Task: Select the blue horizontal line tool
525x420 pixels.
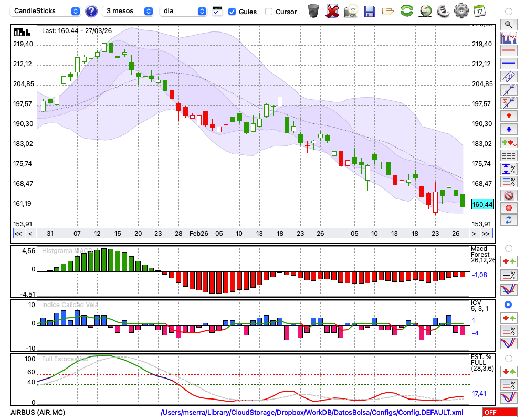Action: click(x=508, y=64)
